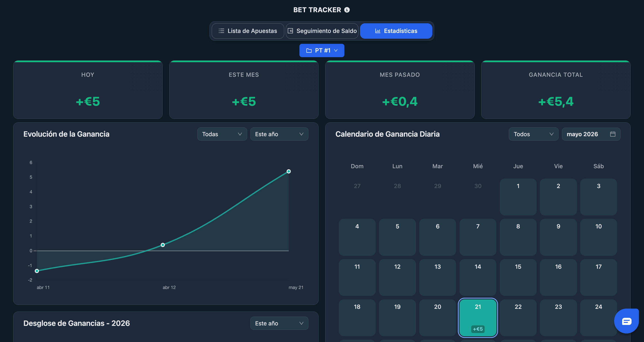Select day 10 in the calendar

(598, 237)
